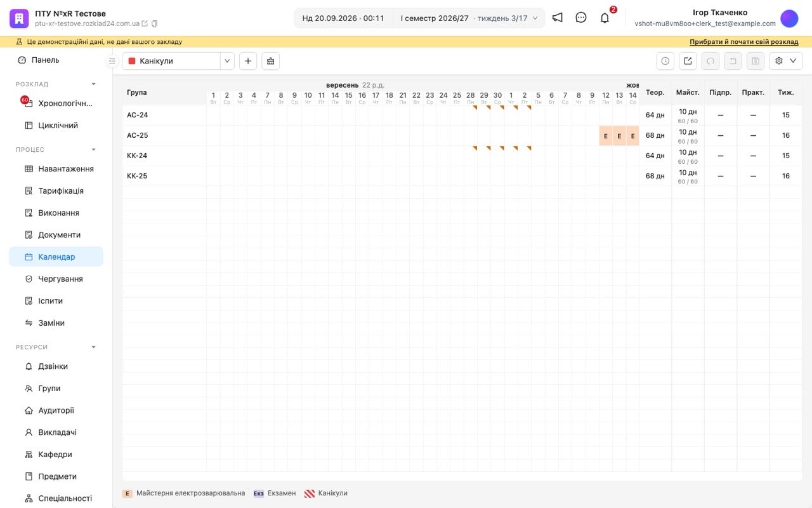Select the E cell for АС-25 on day 12

[606, 136]
